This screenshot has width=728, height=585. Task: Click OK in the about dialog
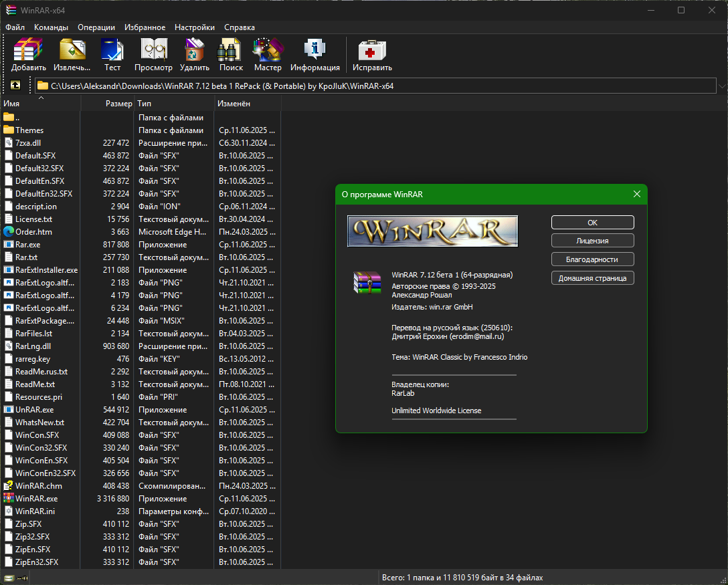592,222
